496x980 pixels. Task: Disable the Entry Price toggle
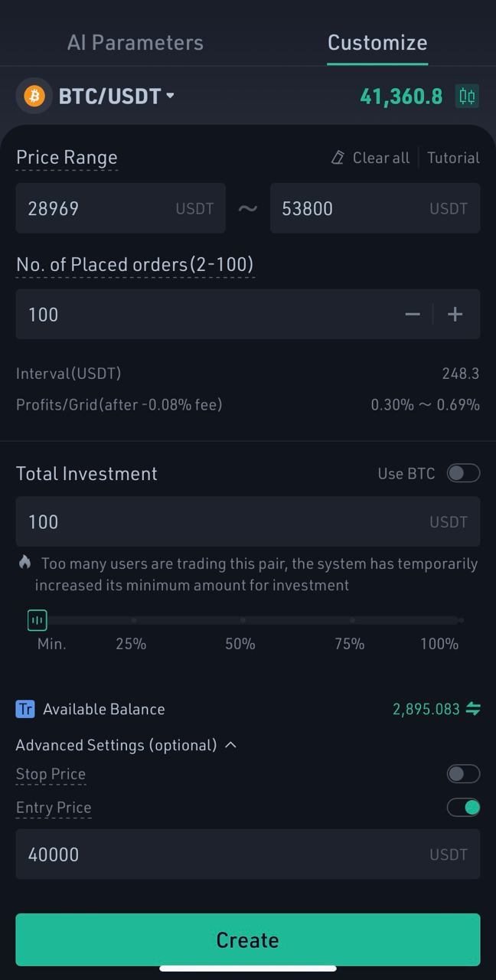(x=464, y=807)
